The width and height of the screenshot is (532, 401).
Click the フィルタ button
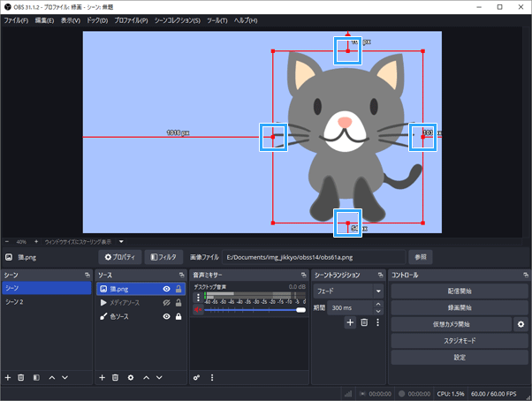163,257
